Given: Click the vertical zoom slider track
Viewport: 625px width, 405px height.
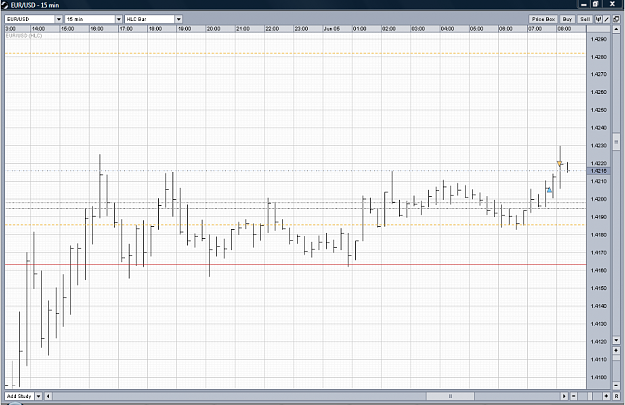Looking at the screenshot, I should tap(616, 368).
